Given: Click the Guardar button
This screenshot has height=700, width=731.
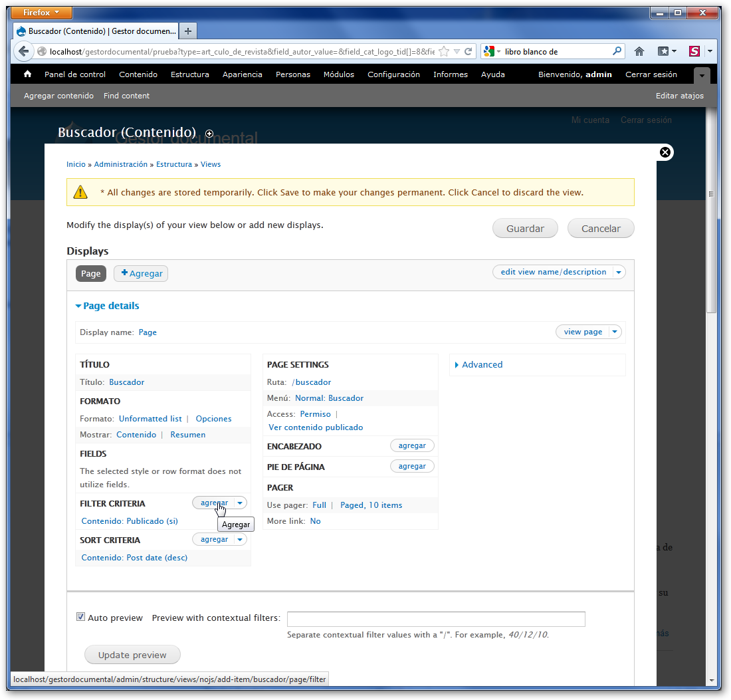Looking at the screenshot, I should pyautogui.click(x=525, y=228).
